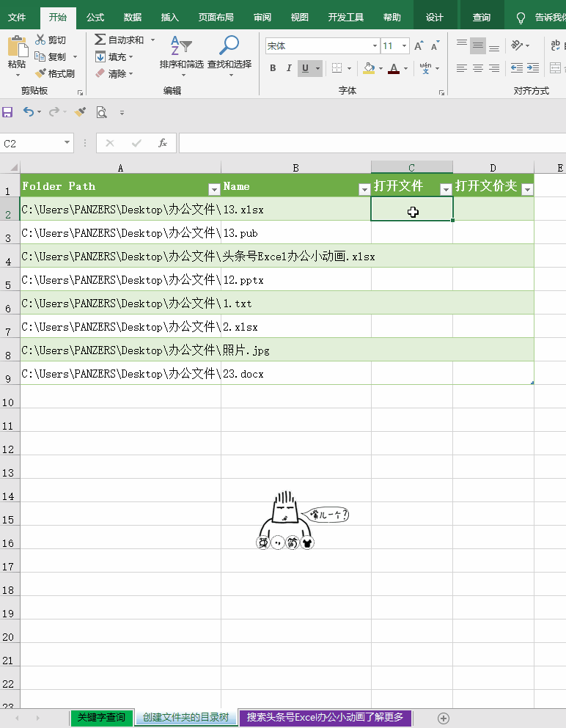This screenshot has height=728, width=566.
Task: Switch to the 插入 Insert tab
Action: tap(169, 17)
